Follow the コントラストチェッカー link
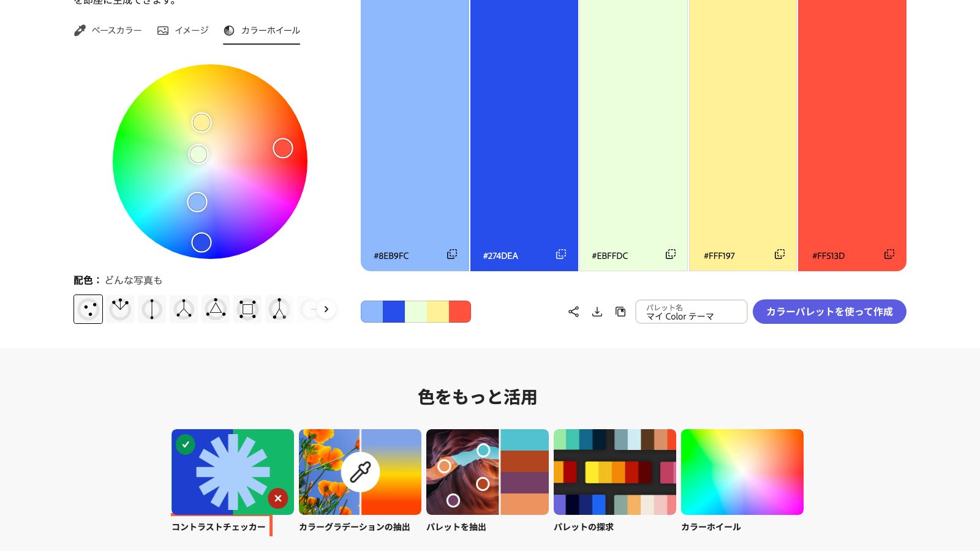The height and width of the screenshot is (551, 980). (219, 527)
